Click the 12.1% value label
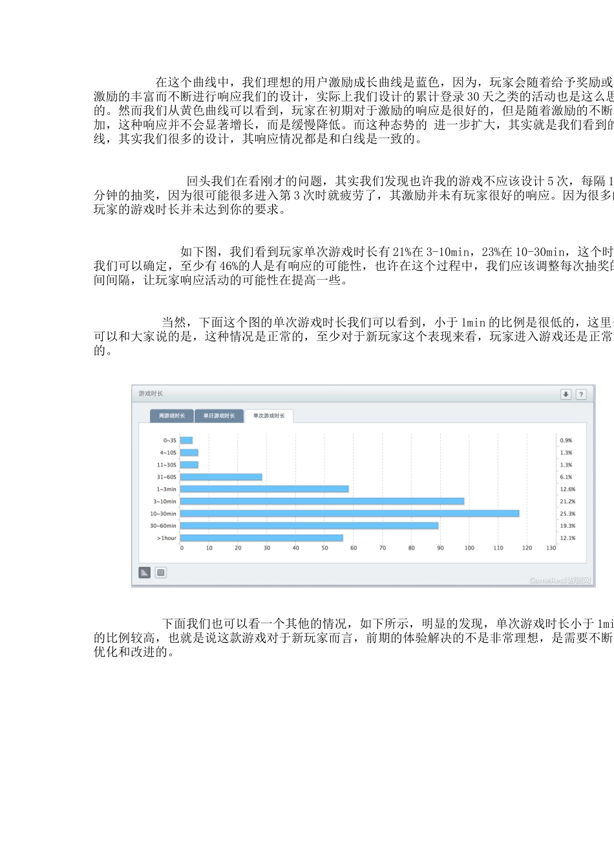 click(x=567, y=538)
